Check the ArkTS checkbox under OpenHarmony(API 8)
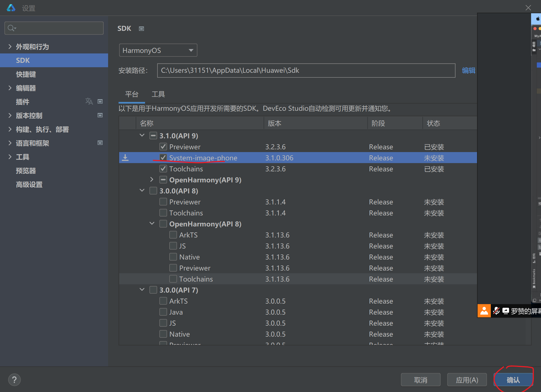541x392 pixels. tap(173, 235)
